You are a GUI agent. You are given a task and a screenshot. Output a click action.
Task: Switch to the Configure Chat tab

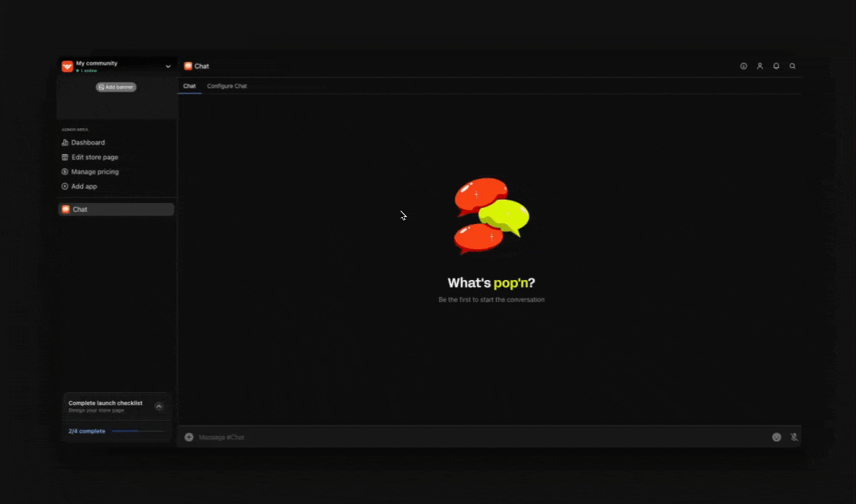point(227,86)
